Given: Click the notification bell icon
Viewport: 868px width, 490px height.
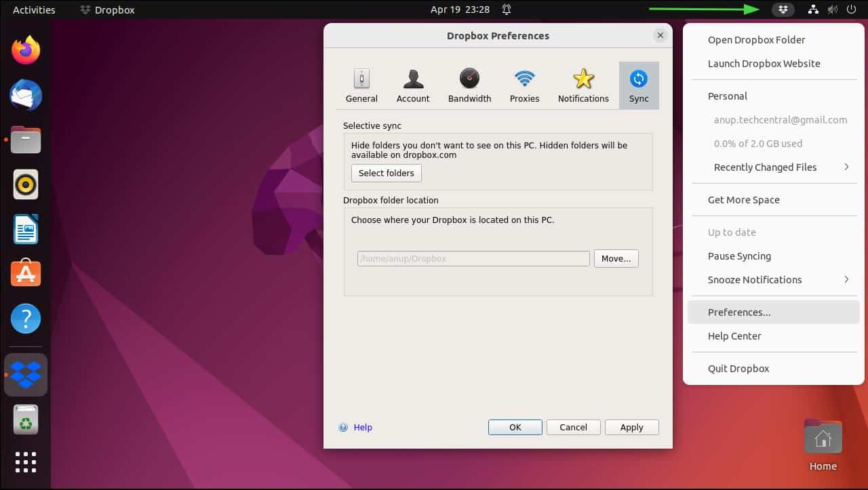Looking at the screenshot, I should (507, 9).
